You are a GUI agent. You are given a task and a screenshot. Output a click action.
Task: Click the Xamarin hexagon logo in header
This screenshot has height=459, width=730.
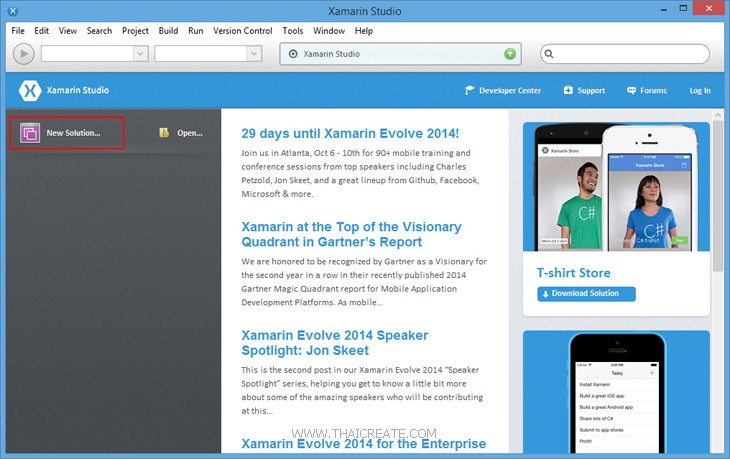pyautogui.click(x=30, y=90)
